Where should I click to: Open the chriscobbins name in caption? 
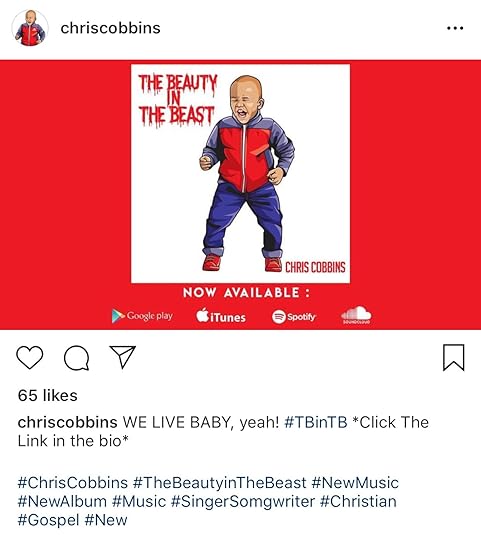67,422
